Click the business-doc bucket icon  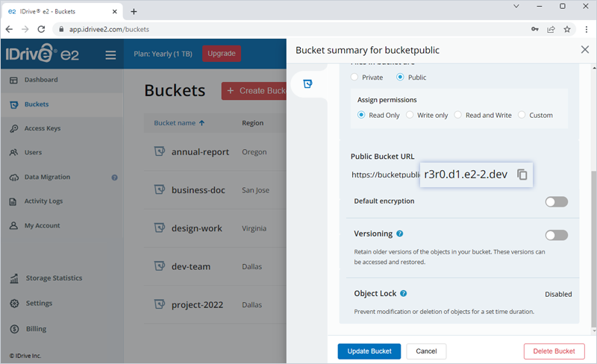[x=159, y=189]
